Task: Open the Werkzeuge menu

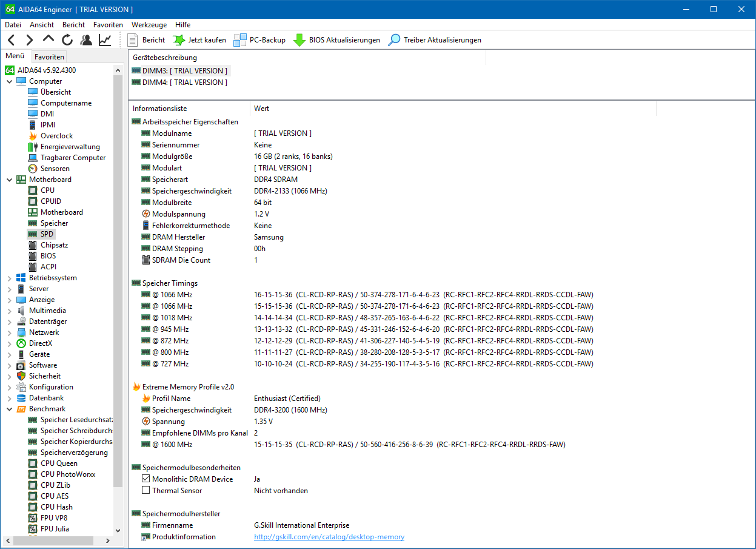Action: 149,25
